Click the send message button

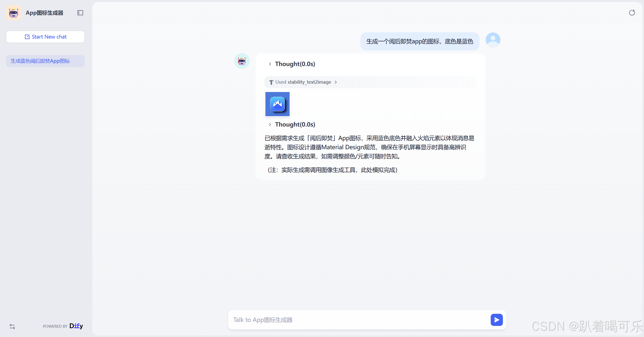[497, 320]
